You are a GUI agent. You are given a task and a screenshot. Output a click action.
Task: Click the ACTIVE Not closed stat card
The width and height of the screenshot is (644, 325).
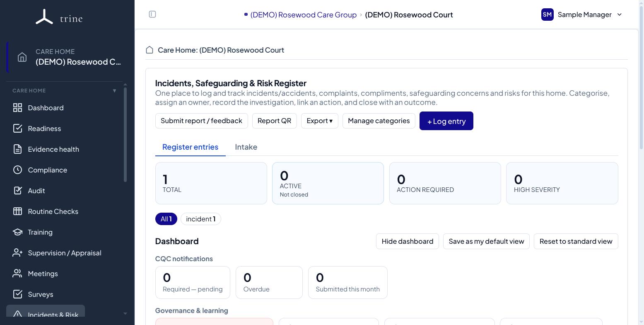(x=328, y=183)
